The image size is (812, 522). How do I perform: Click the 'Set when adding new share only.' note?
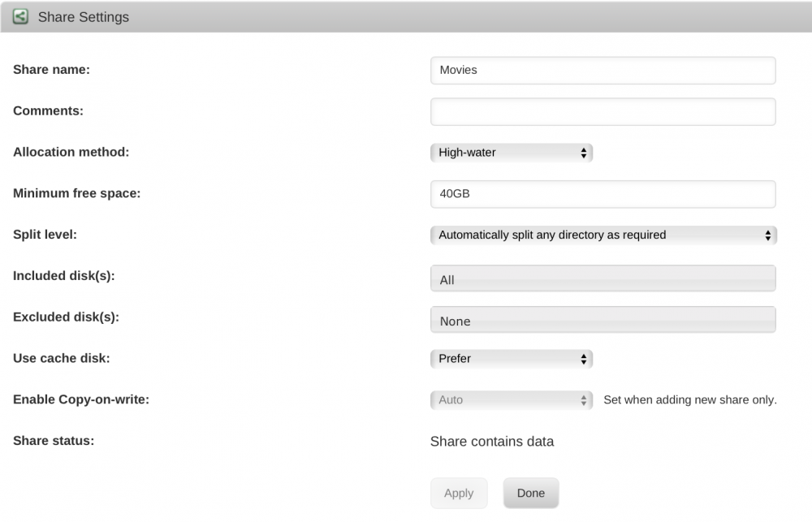pyautogui.click(x=690, y=399)
